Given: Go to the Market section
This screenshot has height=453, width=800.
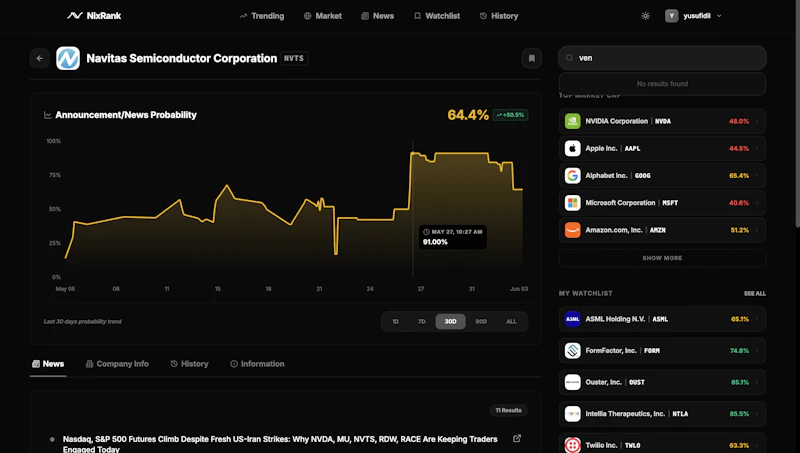Looking at the screenshot, I should pyautogui.click(x=322, y=16).
